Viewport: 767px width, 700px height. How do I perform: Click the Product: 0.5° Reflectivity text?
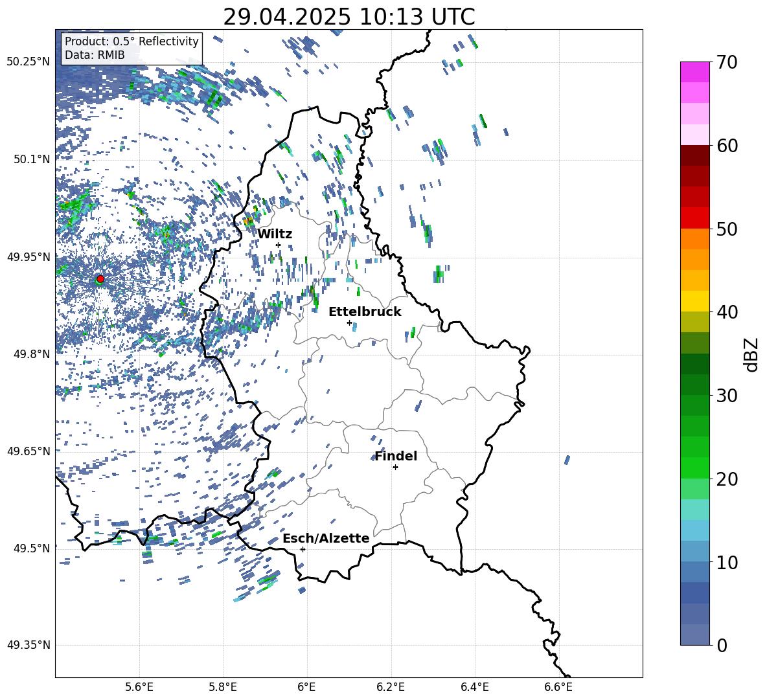pyautogui.click(x=132, y=41)
